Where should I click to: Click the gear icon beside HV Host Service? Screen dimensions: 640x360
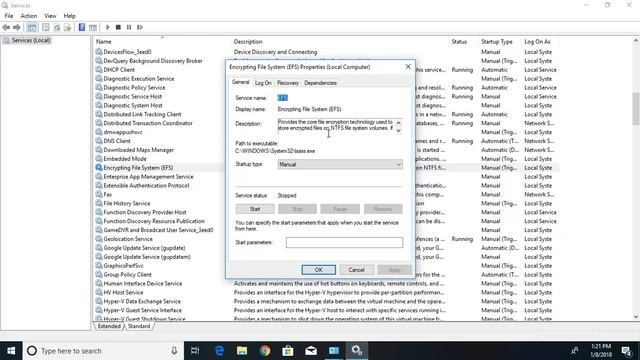click(99, 292)
